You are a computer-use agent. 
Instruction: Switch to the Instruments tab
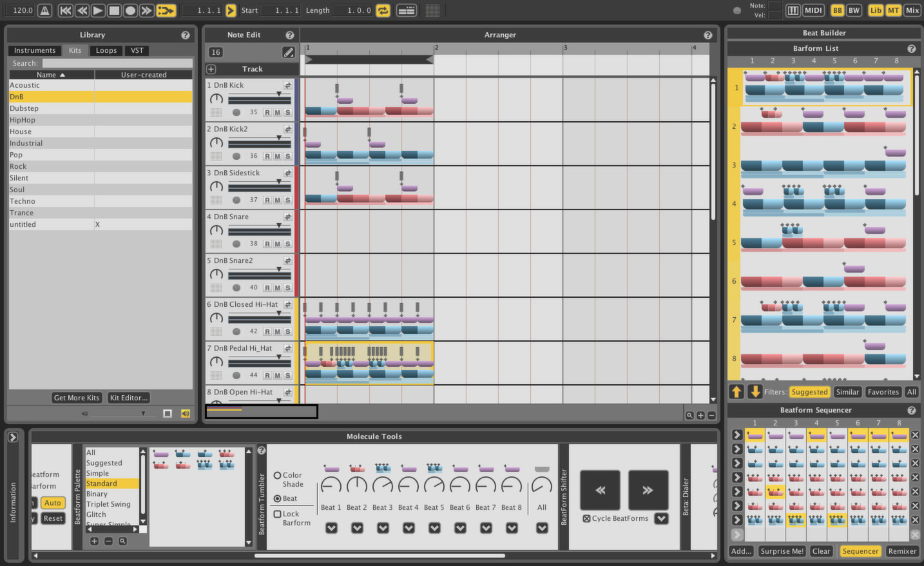click(x=34, y=50)
